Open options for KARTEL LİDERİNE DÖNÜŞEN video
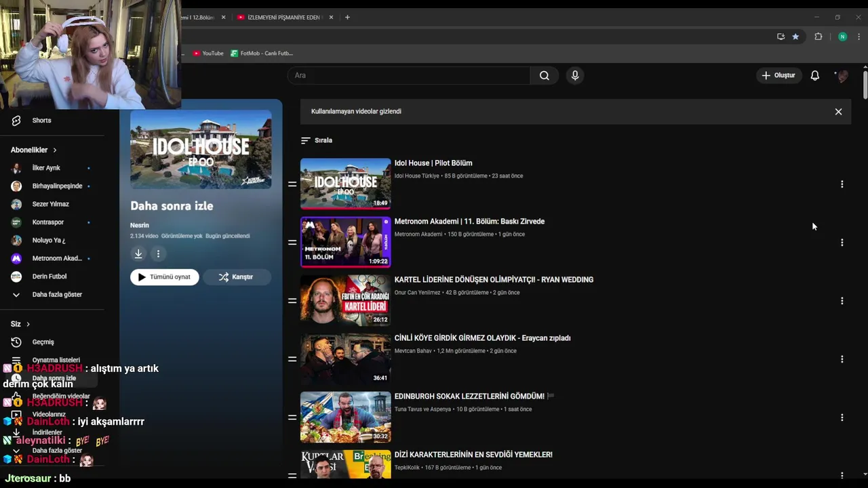Image resolution: width=868 pixels, height=488 pixels. (x=842, y=300)
